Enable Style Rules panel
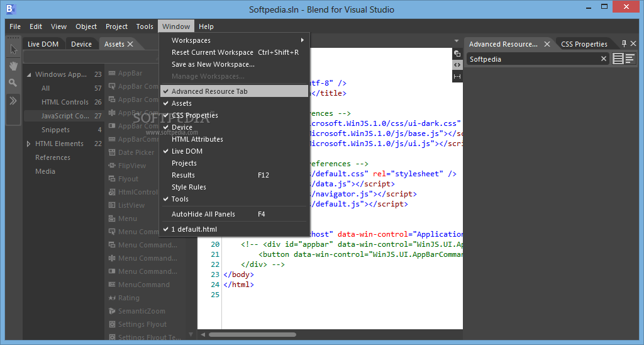The width and height of the screenshot is (644, 345). [x=234, y=187]
